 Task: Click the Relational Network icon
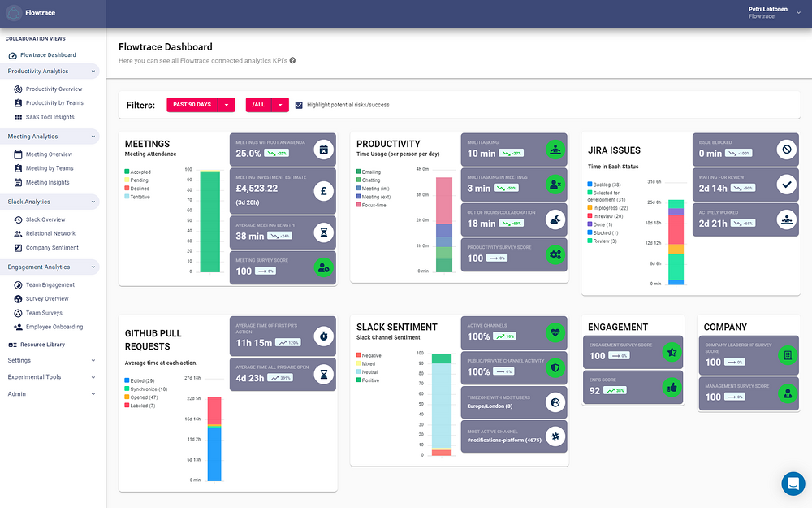18,234
